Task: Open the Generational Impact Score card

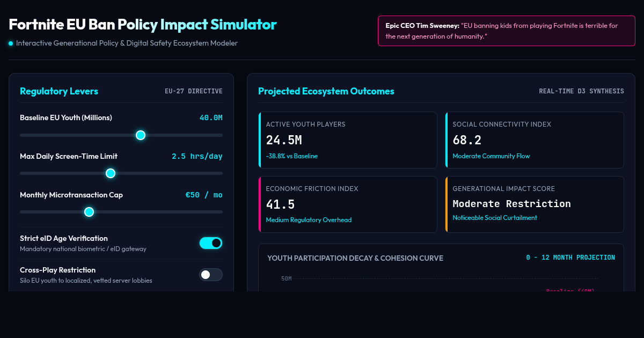Action: (x=535, y=204)
